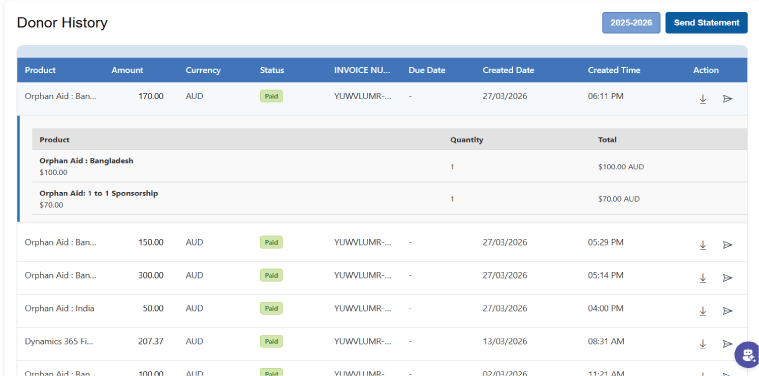Select the invoice number in the 06:11 PM row

(363, 96)
